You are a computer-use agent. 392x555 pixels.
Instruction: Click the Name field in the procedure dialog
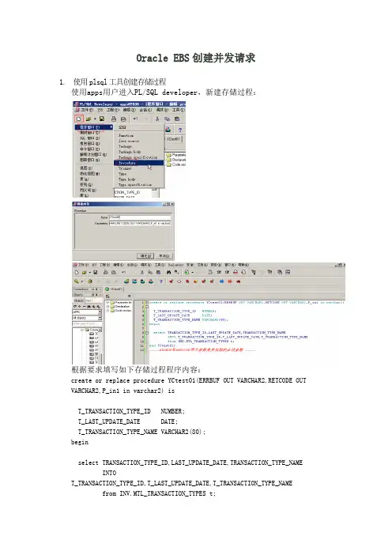tap(140, 217)
